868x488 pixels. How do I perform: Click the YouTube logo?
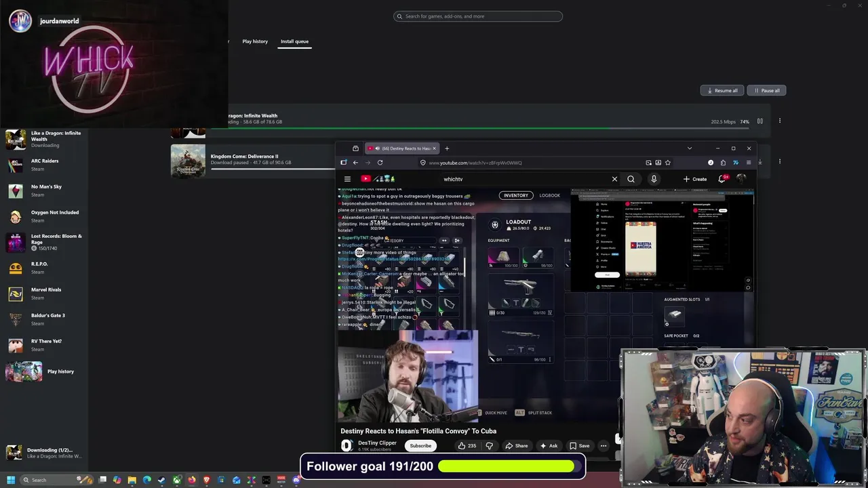(378, 179)
